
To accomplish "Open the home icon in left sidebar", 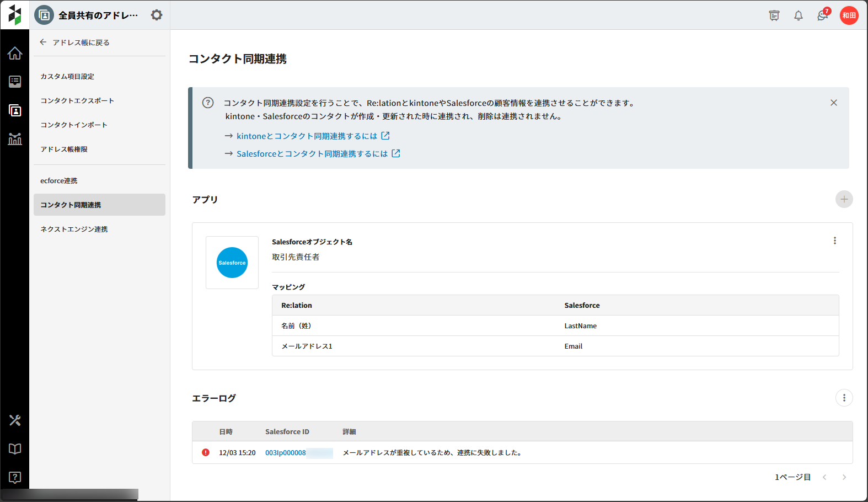I will (15, 54).
